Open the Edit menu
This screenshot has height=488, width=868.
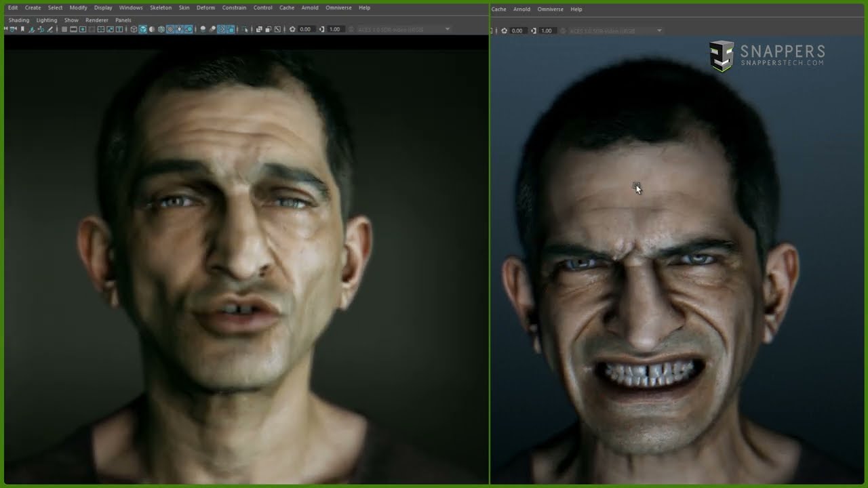coord(13,8)
